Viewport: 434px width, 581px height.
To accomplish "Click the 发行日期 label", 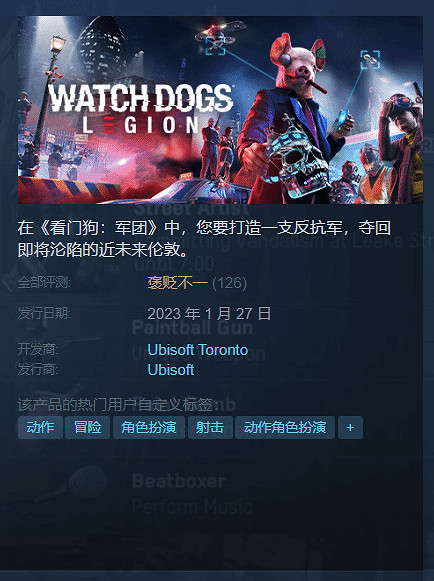I will point(44,313).
